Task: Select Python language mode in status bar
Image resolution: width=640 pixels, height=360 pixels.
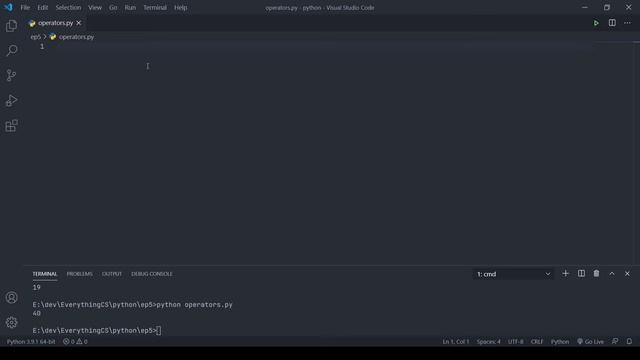Action: coord(560,342)
